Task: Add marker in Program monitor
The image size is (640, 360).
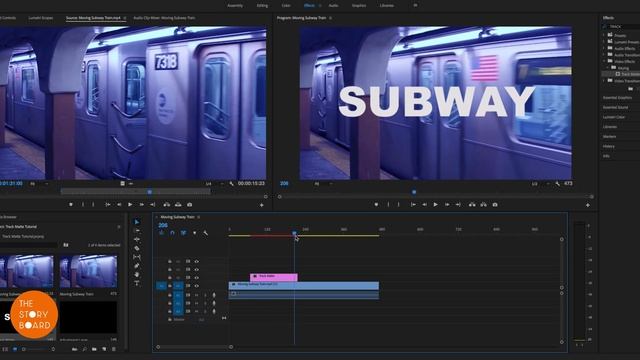Action: (376, 204)
